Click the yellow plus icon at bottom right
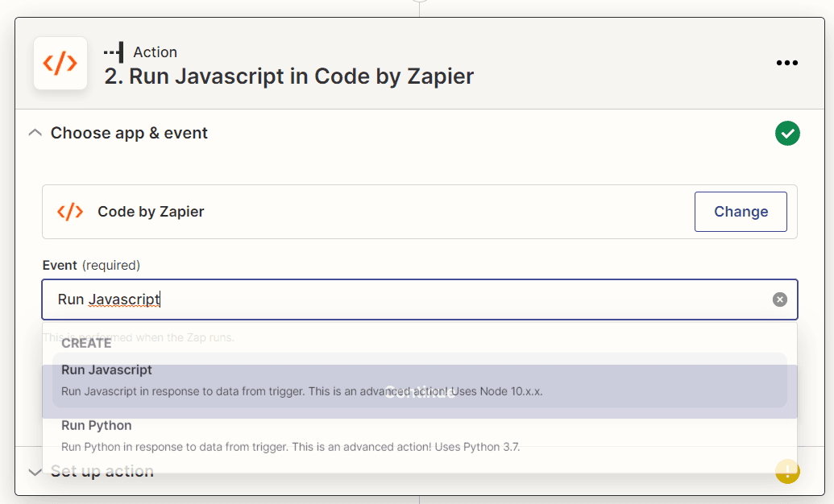Screen dimensions: 834x504 click(x=787, y=472)
